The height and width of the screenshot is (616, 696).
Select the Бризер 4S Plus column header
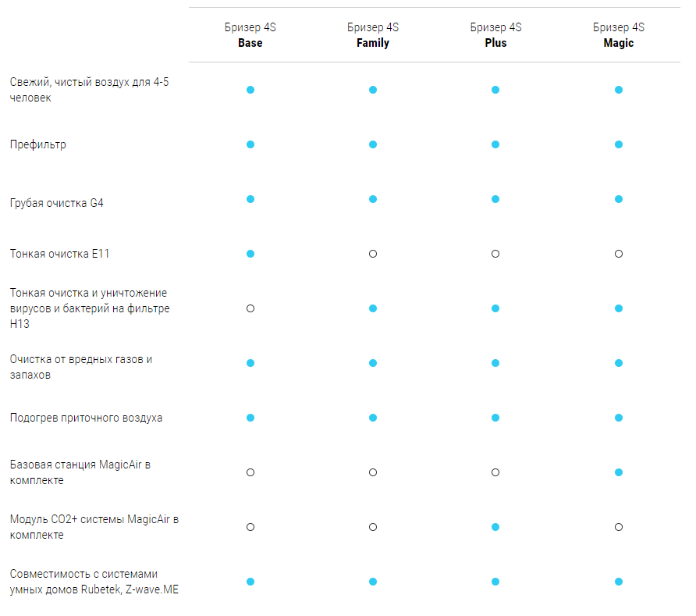(x=495, y=35)
